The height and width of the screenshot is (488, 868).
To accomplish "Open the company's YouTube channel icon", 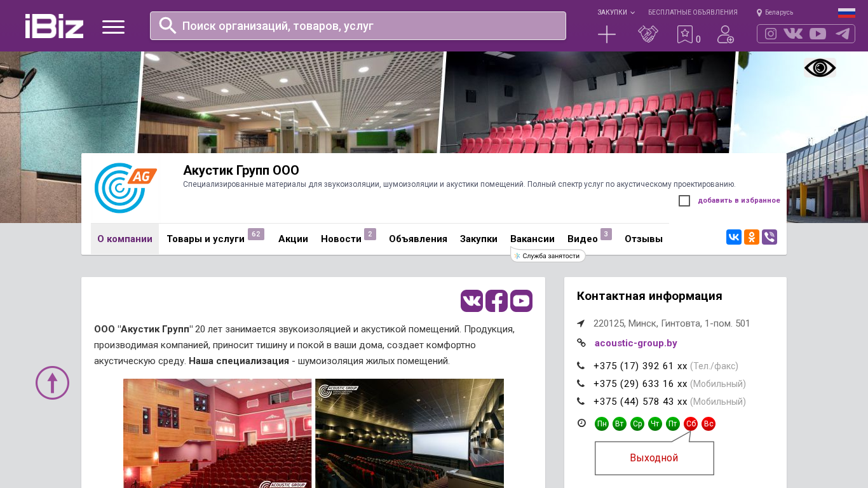I will click(x=521, y=301).
